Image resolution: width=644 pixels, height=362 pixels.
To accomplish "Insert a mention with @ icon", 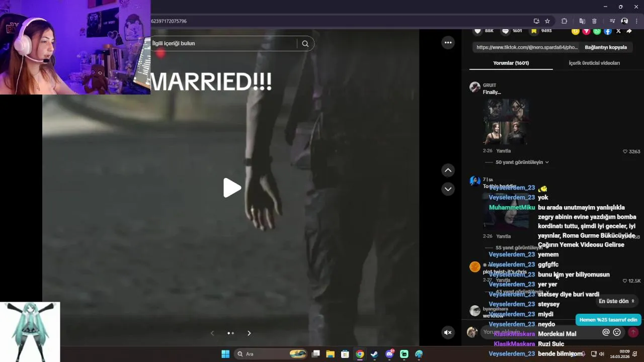I will point(606,332).
